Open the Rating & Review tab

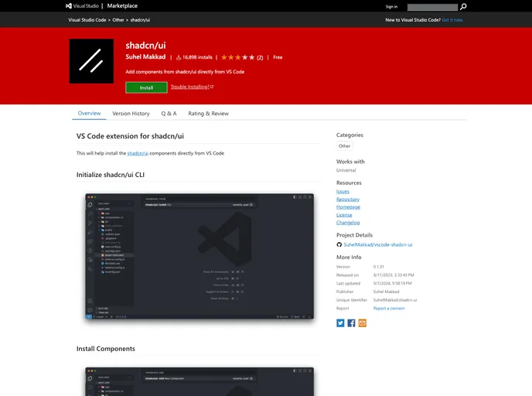208,114
